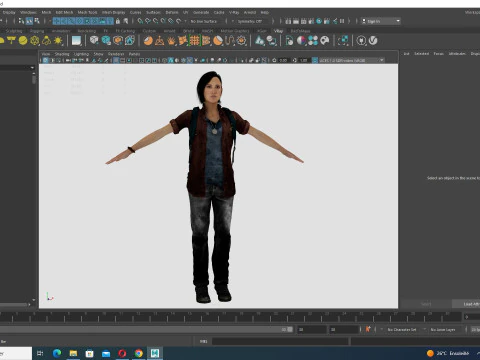
Task: Open Opera browser from the taskbar
Action: pos(122,353)
